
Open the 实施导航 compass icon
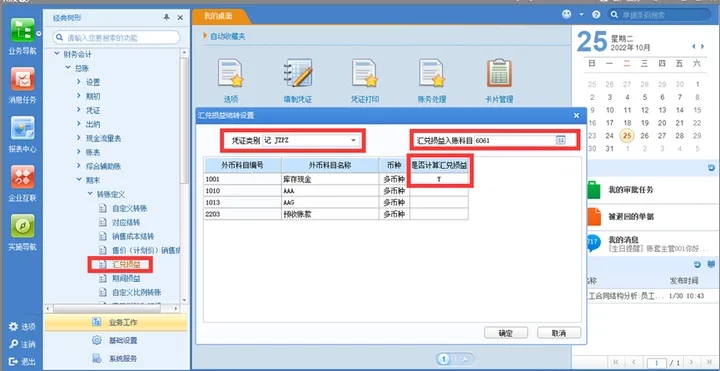click(22, 226)
